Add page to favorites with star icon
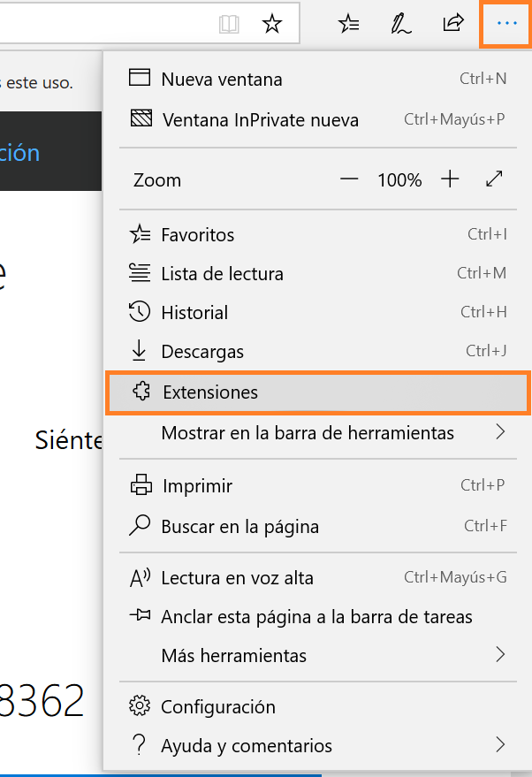 click(272, 24)
